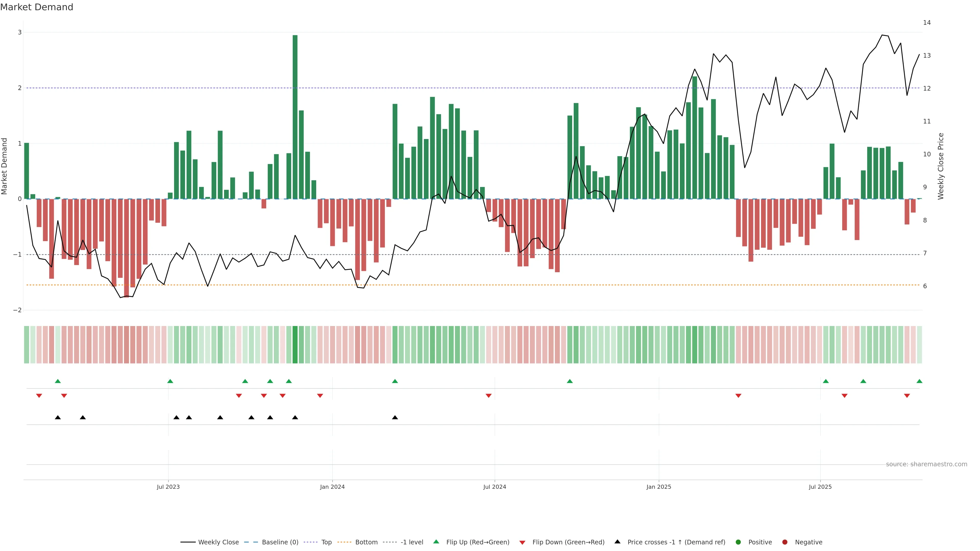The width and height of the screenshot is (980, 551).
Task: Click the Flip Up green triangle legend icon
Action: coord(436,542)
